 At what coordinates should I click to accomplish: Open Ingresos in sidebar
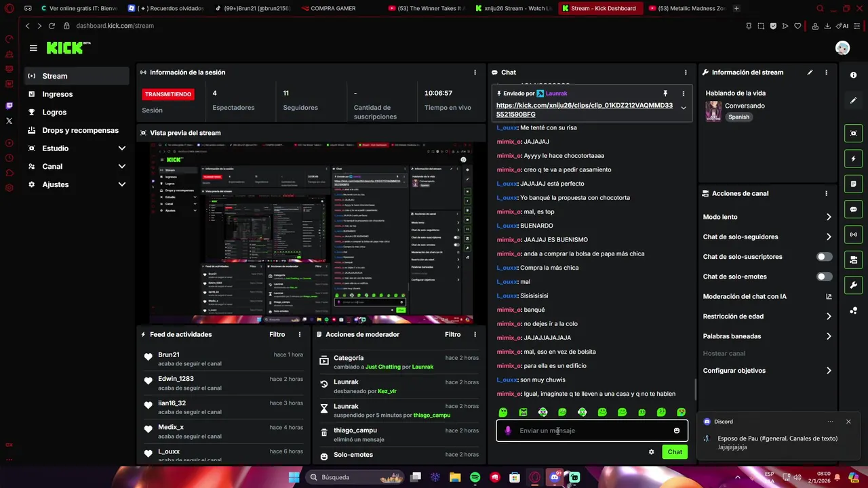click(77, 94)
